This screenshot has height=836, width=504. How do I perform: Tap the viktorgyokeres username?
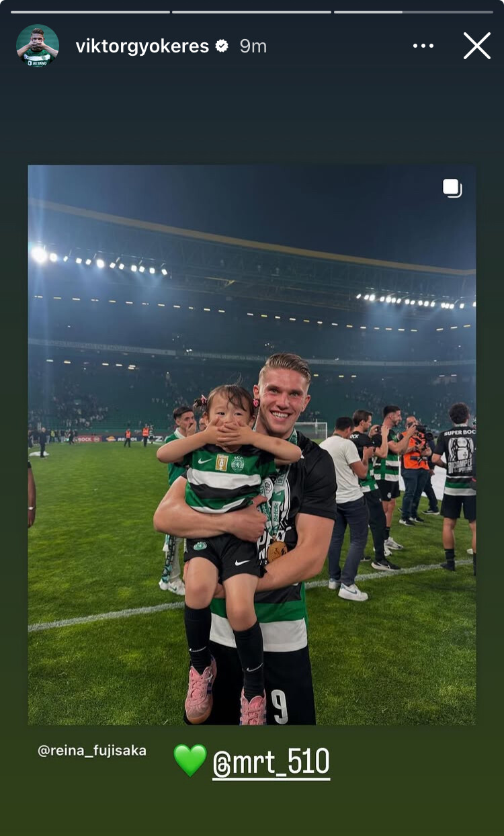pos(142,46)
